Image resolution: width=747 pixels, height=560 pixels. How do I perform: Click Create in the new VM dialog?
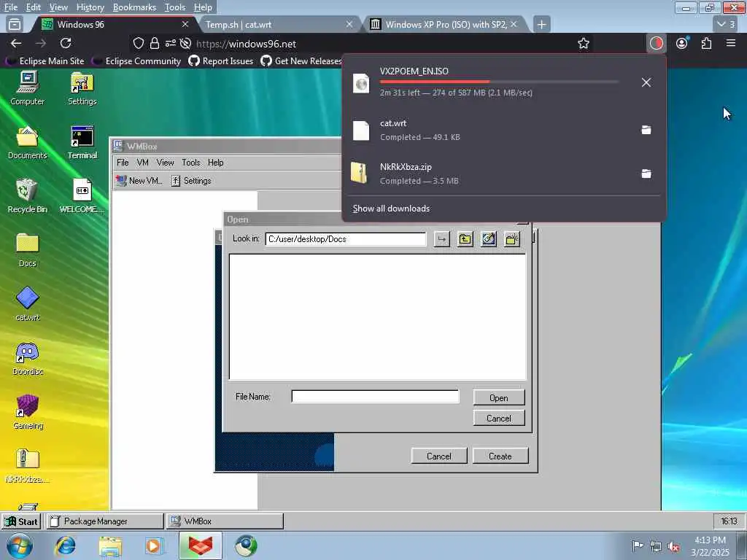pos(500,456)
